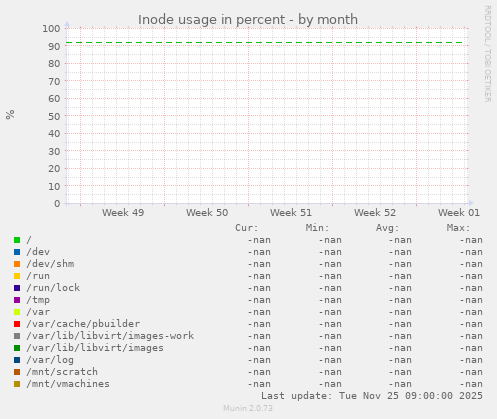Select the /run/lock legend label
Screen dimensions: 497x419
tap(53, 288)
